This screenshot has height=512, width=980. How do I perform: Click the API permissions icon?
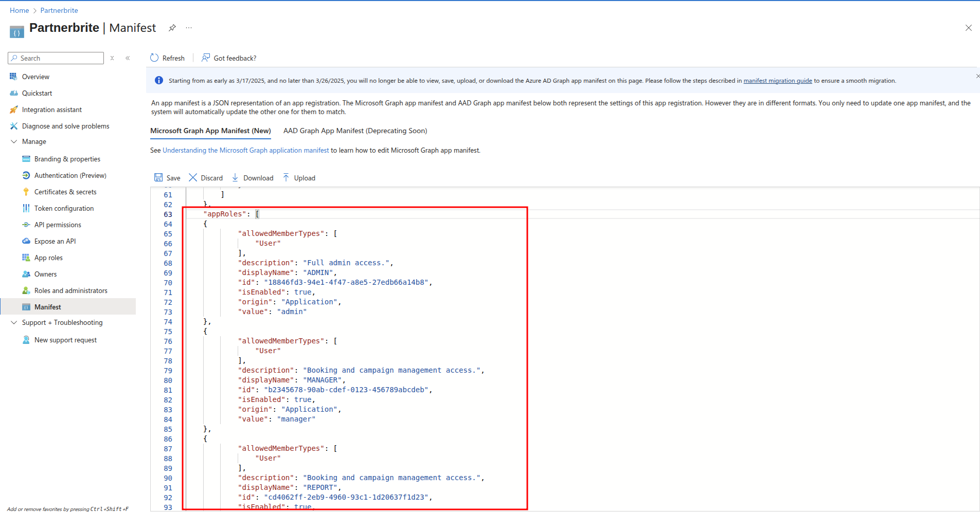coord(26,225)
